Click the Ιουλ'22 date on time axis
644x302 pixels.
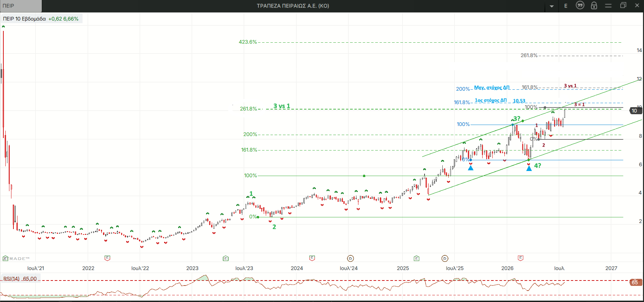point(140,268)
